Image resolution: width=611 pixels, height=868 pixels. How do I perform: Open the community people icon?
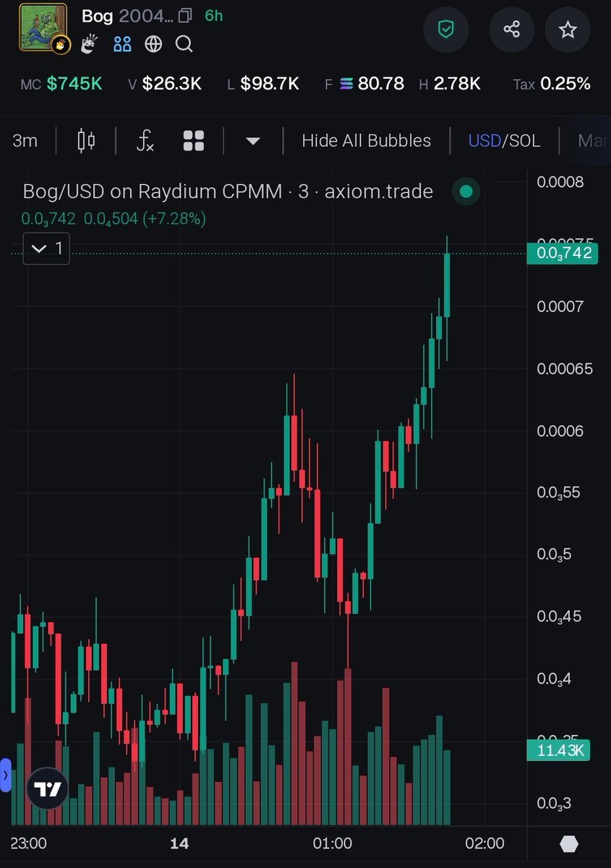pyautogui.click(x=123, y=44)
